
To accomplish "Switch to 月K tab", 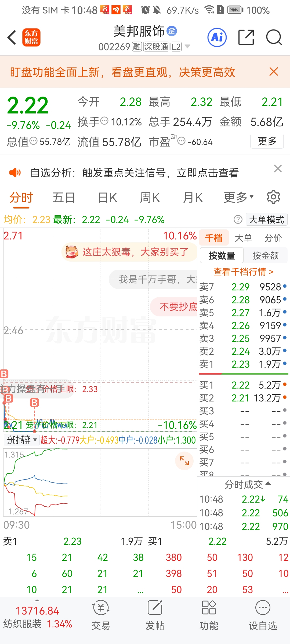I will click(x=193, y=198).
